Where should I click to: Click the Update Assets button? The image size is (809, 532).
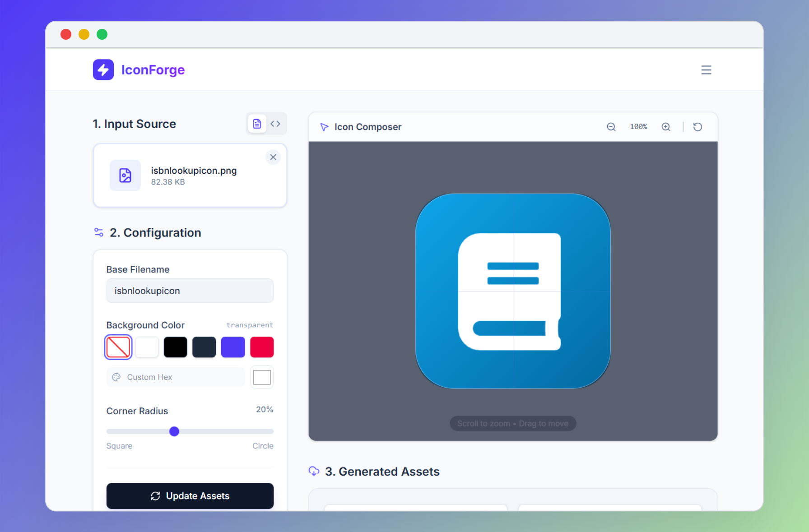190,496
